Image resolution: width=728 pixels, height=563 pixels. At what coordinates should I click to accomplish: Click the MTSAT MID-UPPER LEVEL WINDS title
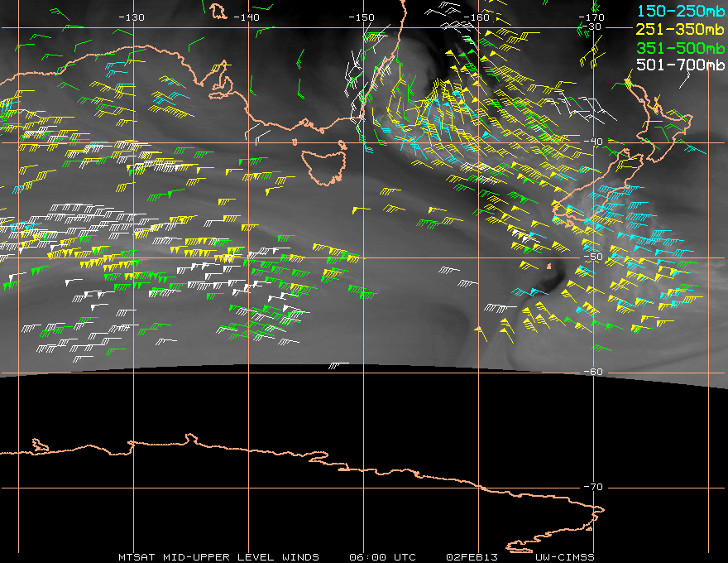click(x=218, y=557)
